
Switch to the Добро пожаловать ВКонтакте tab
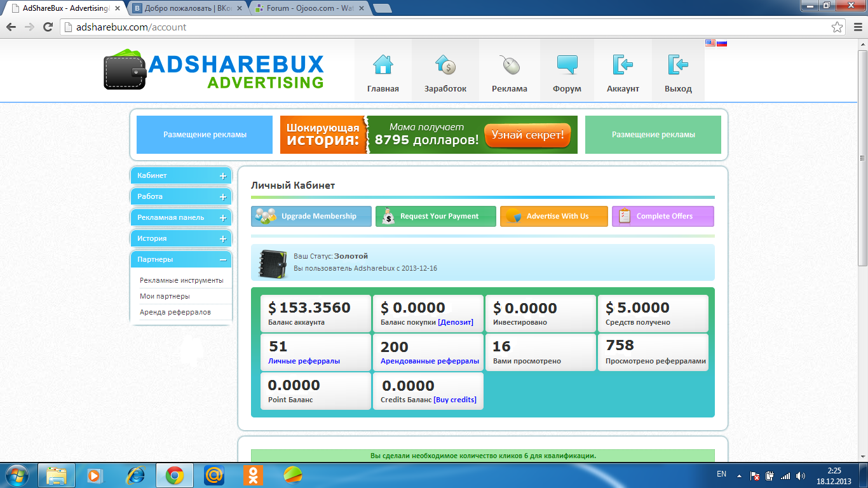187,9
